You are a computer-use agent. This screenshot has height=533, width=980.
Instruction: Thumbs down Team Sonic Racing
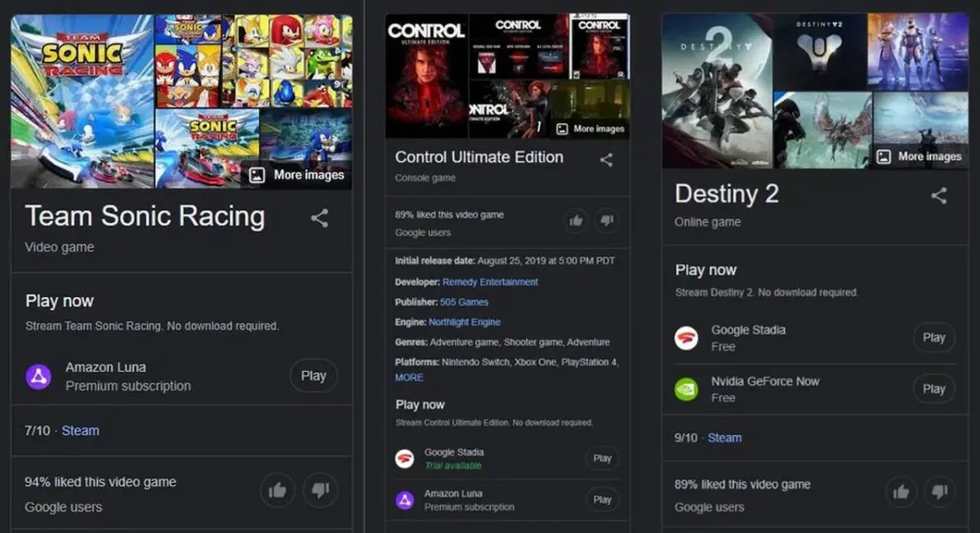(320, 491)
